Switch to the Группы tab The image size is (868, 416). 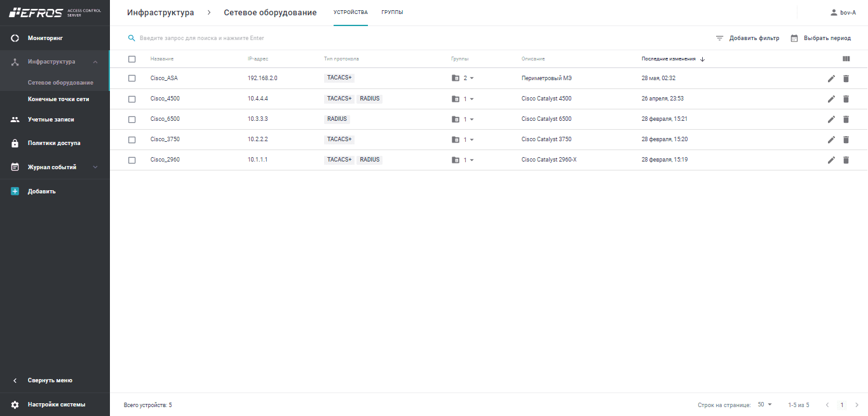(x=392, y=13)
